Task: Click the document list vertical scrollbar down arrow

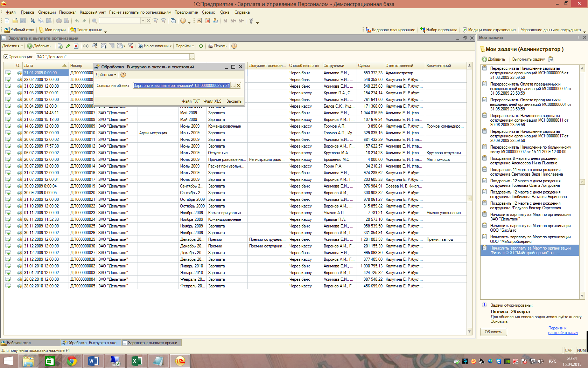Action: (x=469, y=332)
